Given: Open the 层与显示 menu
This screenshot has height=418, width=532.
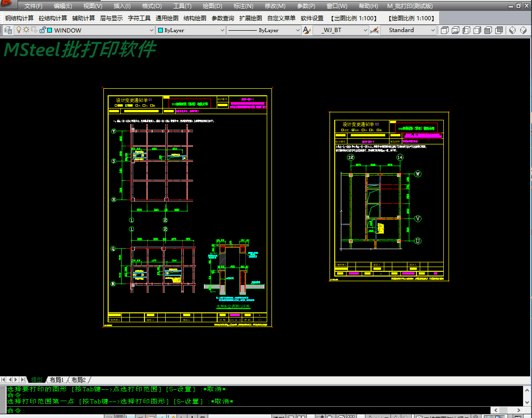Looking at the screenshot, I should pos(111,18).
